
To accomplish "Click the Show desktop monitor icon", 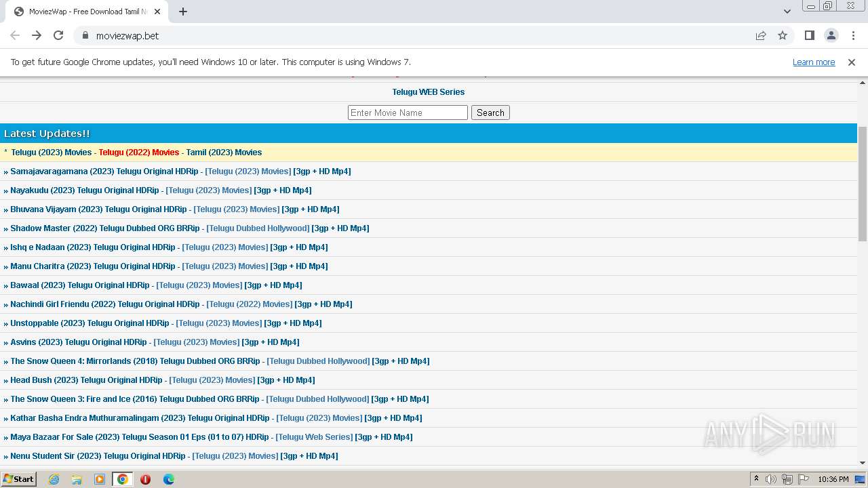I will tap(860, 479).
